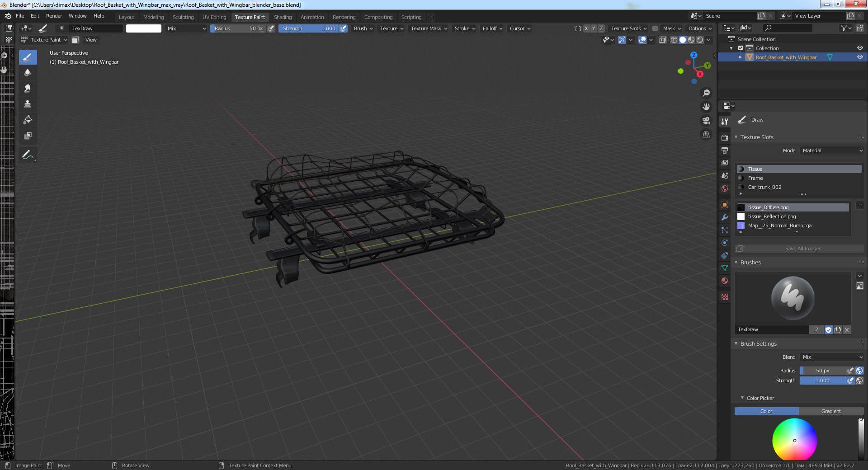The height and width of the screenshot is (470, 868).
Task: Open Physics properties tab
Action: pyautogui.click(x=725, y=242)
